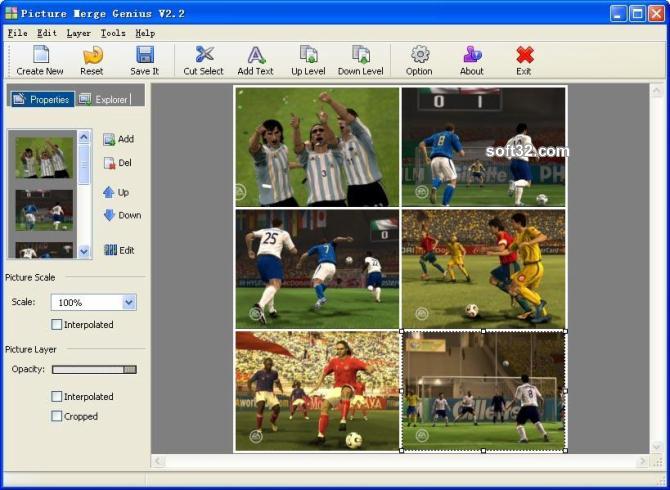Toggle the Cropped checkbox
Screen dimensions: 670x490
(56, 416)
